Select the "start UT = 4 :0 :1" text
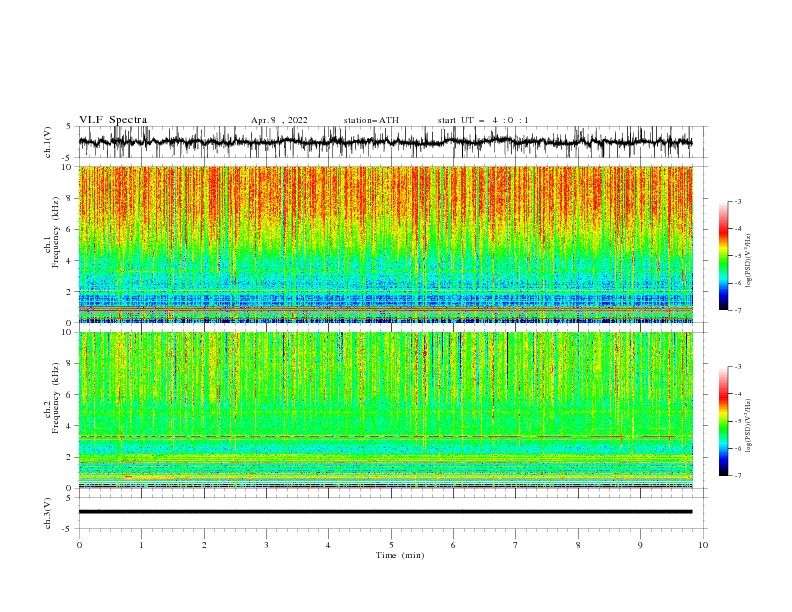 tap(483, 120)
